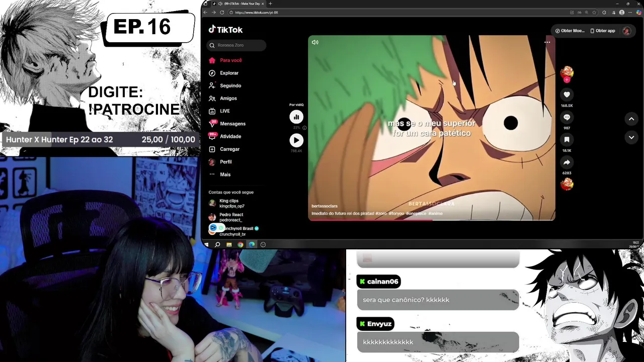Viewport: 644px width, 362px height.
Task: Open Windows Start menu
Action: coord(206,244)
